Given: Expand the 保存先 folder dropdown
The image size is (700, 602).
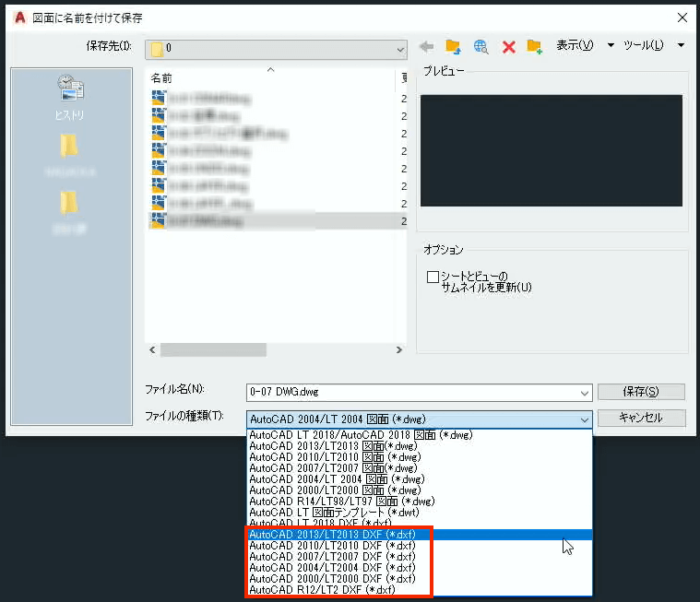Looking at the screenshot, I should 400,50.
